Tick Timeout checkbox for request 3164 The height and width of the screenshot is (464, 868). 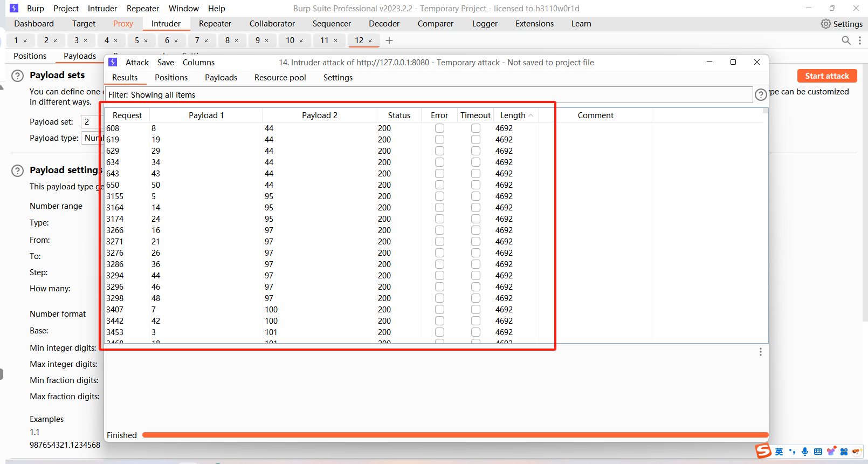(476, 208)
